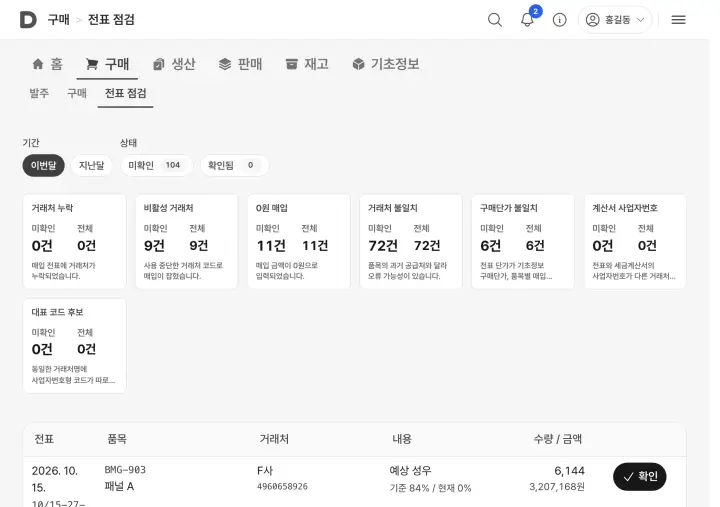Click item code BMG-903

point(125,470)
